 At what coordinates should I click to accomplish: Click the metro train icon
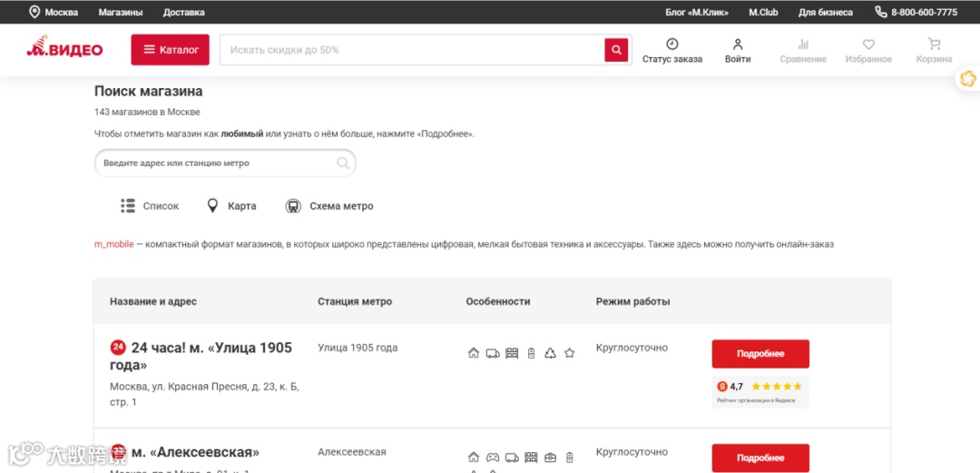pos(293,206)
